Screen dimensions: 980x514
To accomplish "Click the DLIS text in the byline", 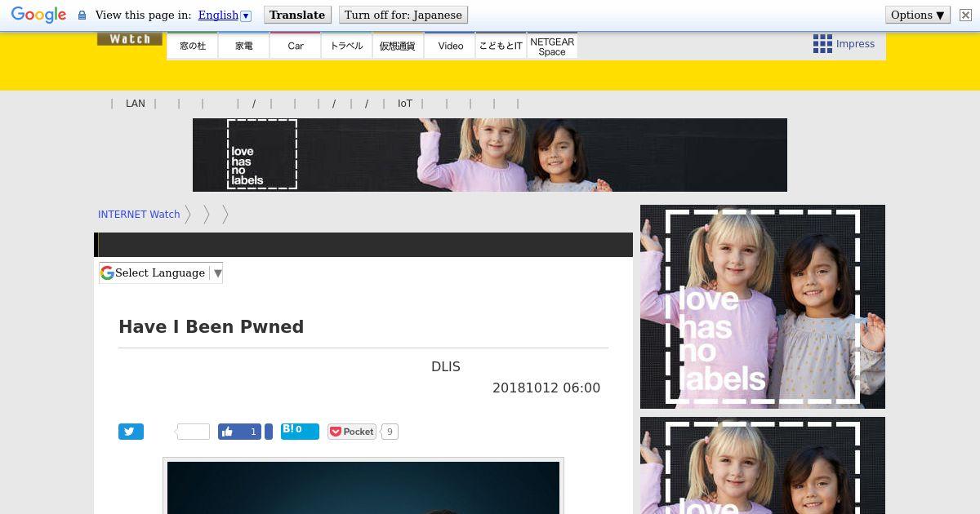I will pyautogui.click(x=446, y=367).
